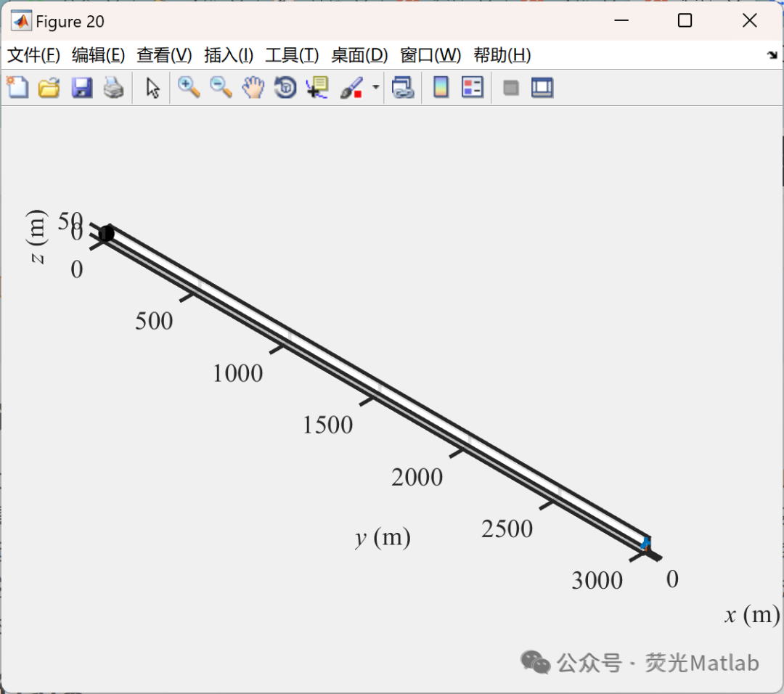This screenshot has width=784, height=694.
Task: Open the 工具(T) menu
Action: click(x=292, y=55)
